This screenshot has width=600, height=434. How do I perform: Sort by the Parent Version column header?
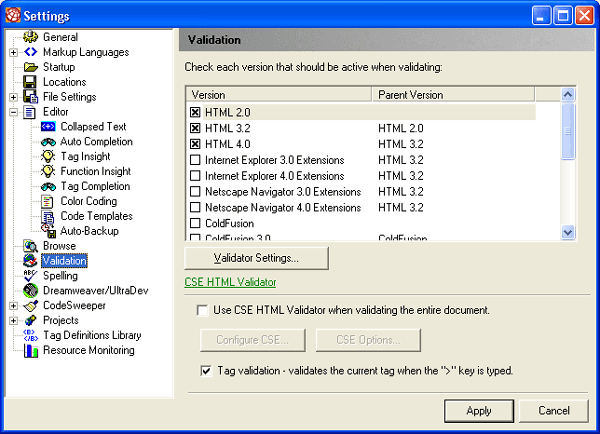click(453, 95)
